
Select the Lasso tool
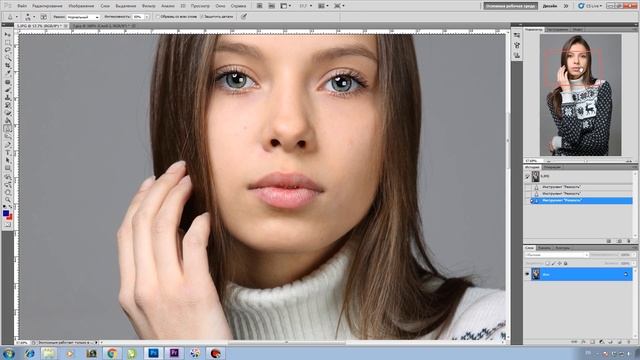coord(7,50)
